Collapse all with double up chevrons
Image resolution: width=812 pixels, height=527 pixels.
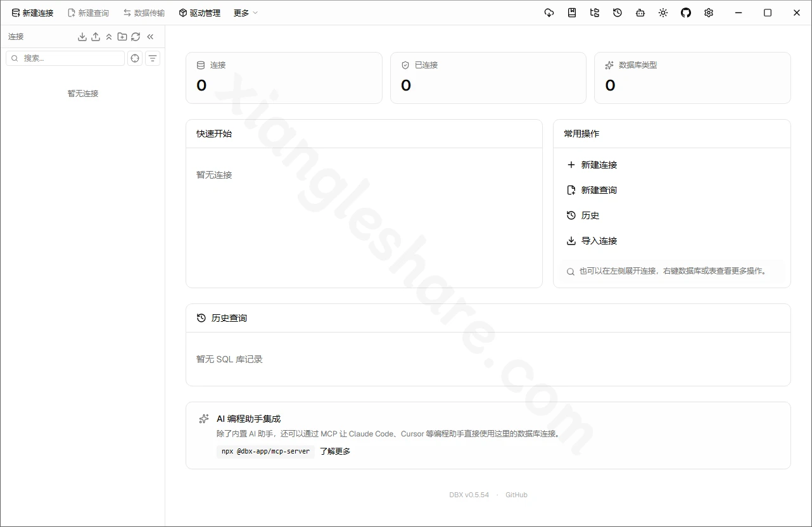[x=109, y=37]
